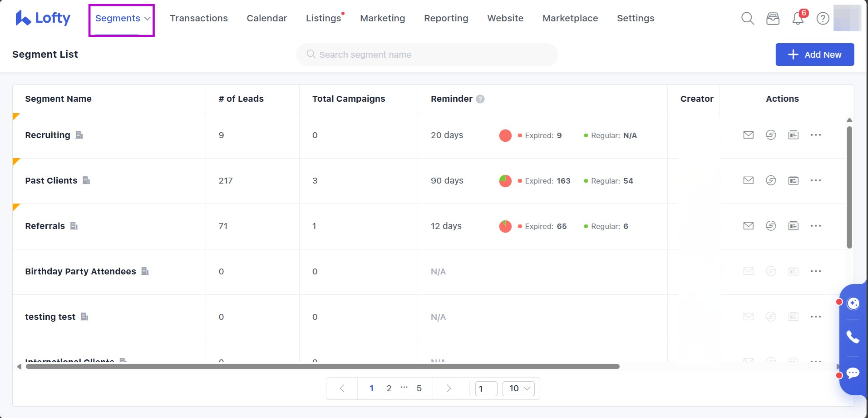Click smart plan icon for Past Clients

771,180
